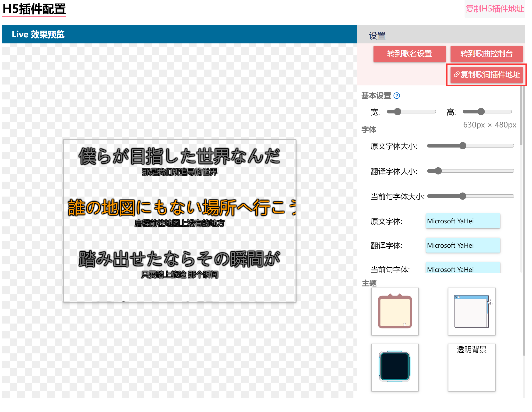Select the retro window theme thumbnail

pyautogui.click(x=471, y=311)
